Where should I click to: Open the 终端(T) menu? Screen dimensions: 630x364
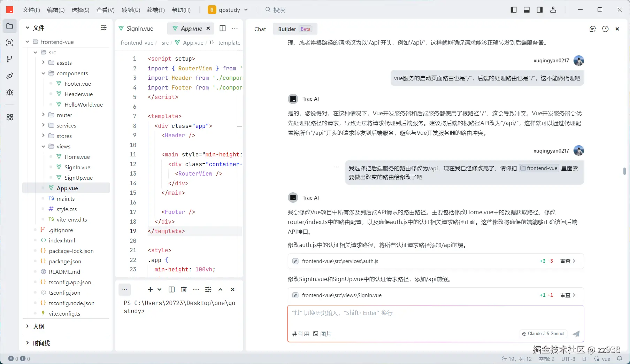click(156, 10)
